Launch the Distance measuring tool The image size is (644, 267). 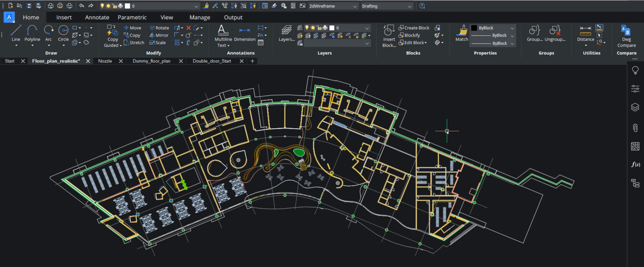tap(585, 32)
